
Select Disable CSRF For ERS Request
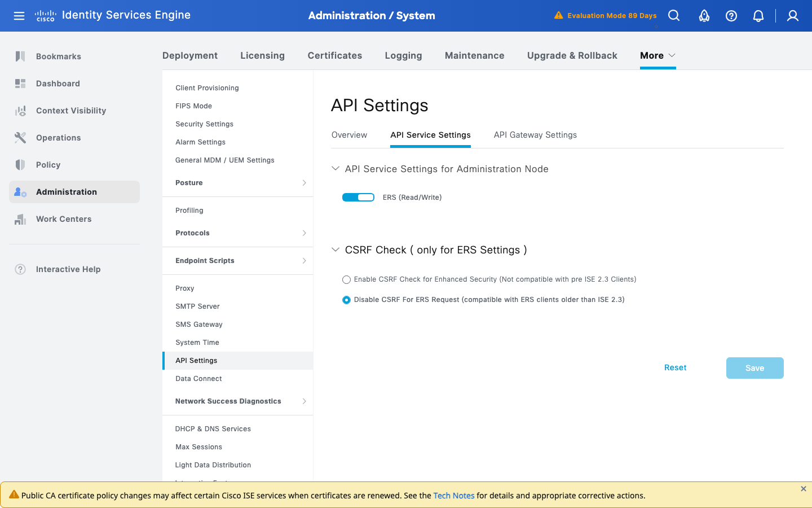346,300
